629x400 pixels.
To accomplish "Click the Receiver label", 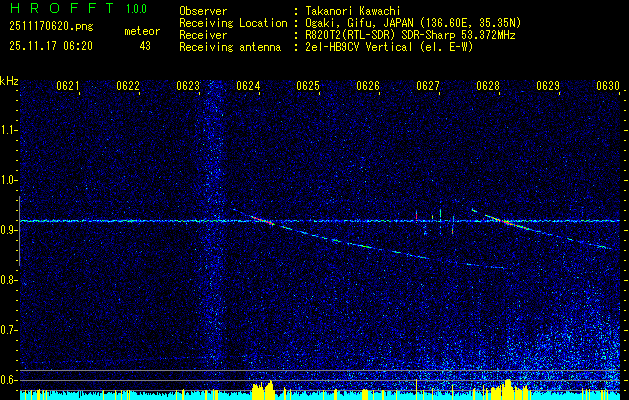I will pos(203,35).
